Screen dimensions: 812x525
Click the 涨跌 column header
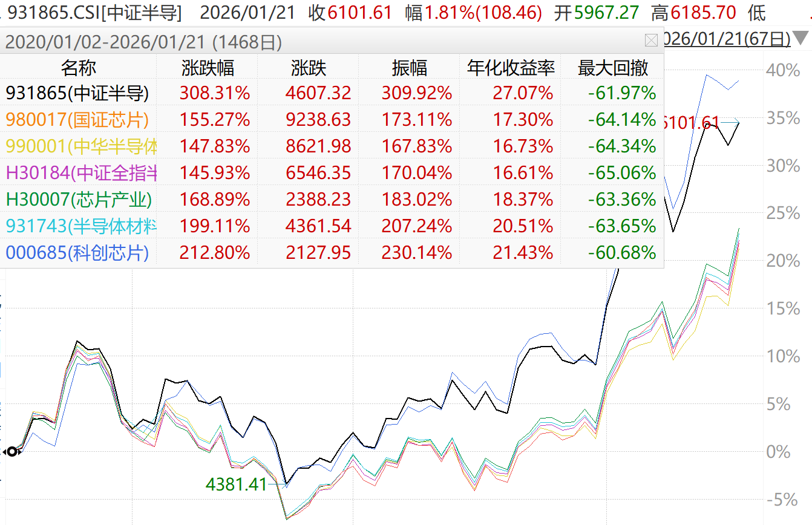click(308, 68)
